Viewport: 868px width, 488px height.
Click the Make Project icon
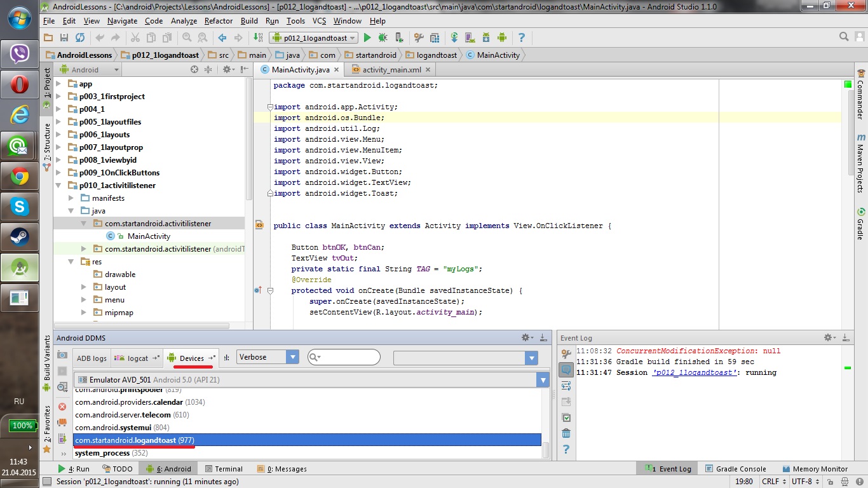pos(258,38)
